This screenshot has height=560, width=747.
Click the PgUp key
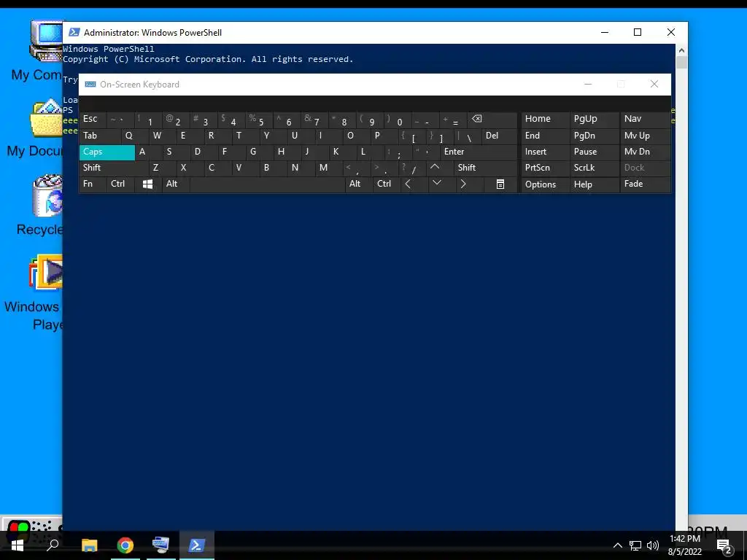coord(595,119)
